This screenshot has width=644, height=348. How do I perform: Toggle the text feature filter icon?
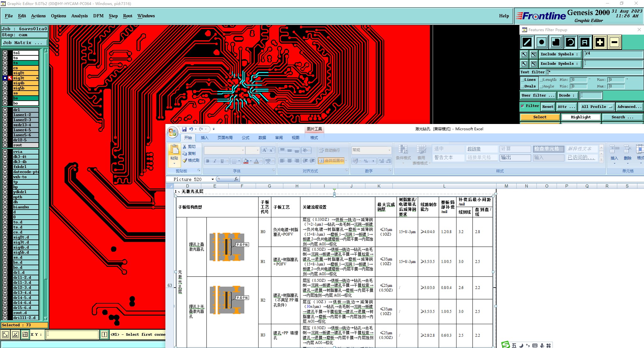coord(585,42)
